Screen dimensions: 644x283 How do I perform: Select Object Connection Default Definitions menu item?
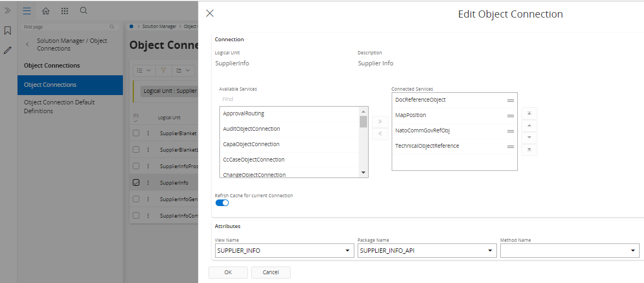(x=59, y=107)
